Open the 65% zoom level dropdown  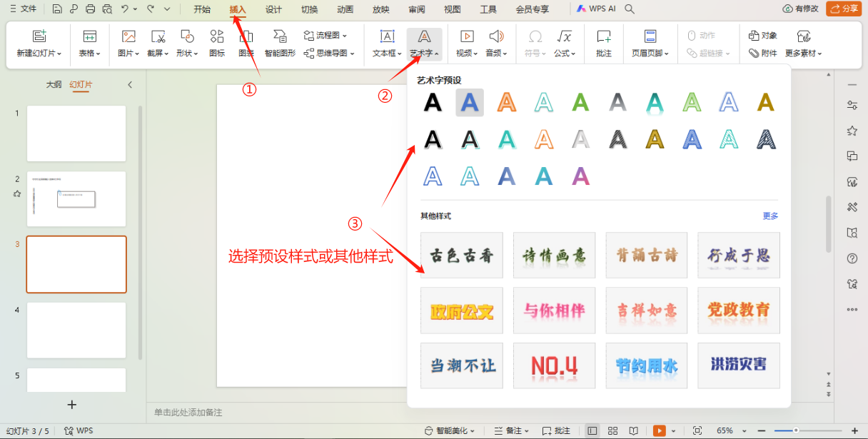tap(729, 430)
